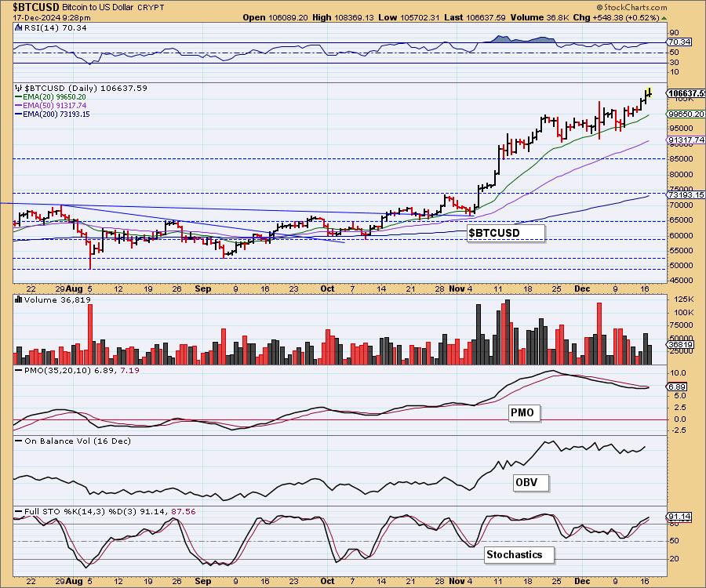This screenshot has width=706, height=588.
Task: Click the PMO(35,20,10) 6.89, 7.19 legend
Action: (77, 370)
